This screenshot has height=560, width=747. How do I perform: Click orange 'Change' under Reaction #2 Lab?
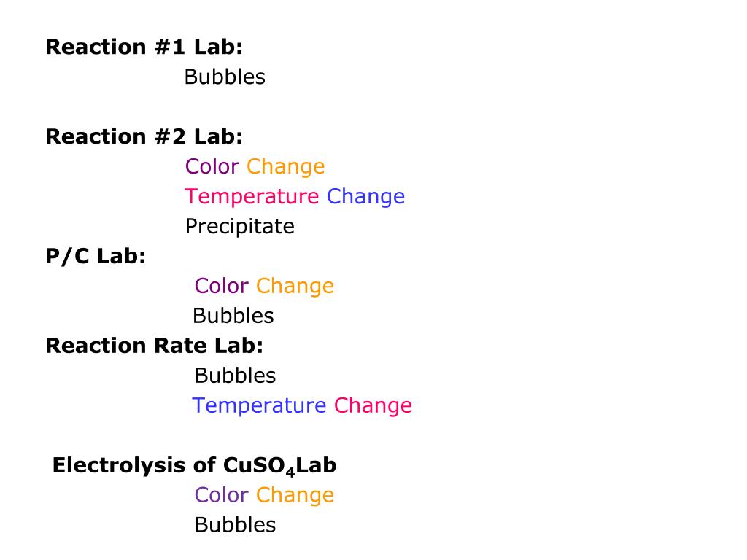coord(286,168)
